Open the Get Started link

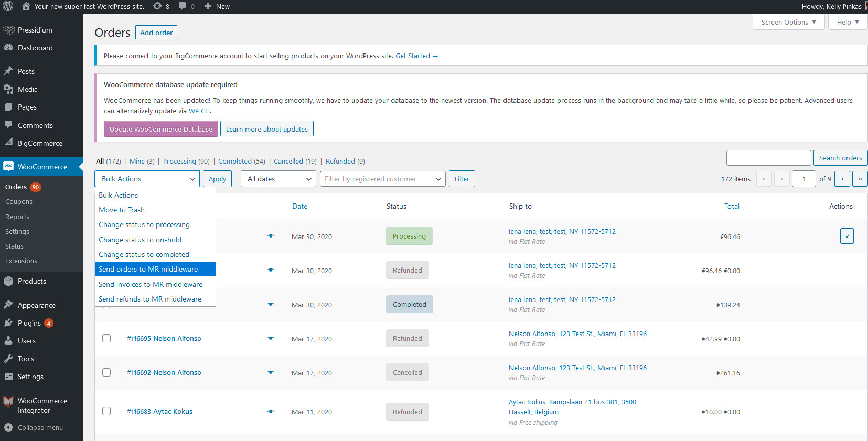tap(416, 56)
